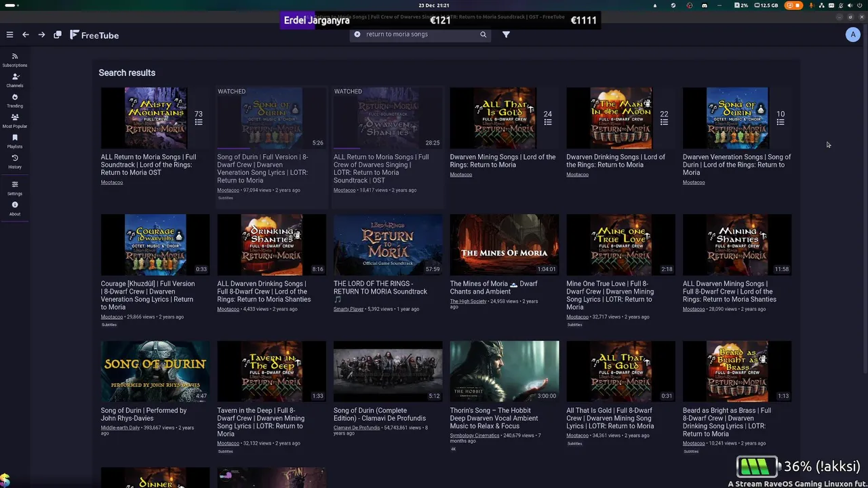Screen dimensions: 868x488
Task: Click watched Dwarven Shanties 28:25 thumbnail
Action: 388,118
